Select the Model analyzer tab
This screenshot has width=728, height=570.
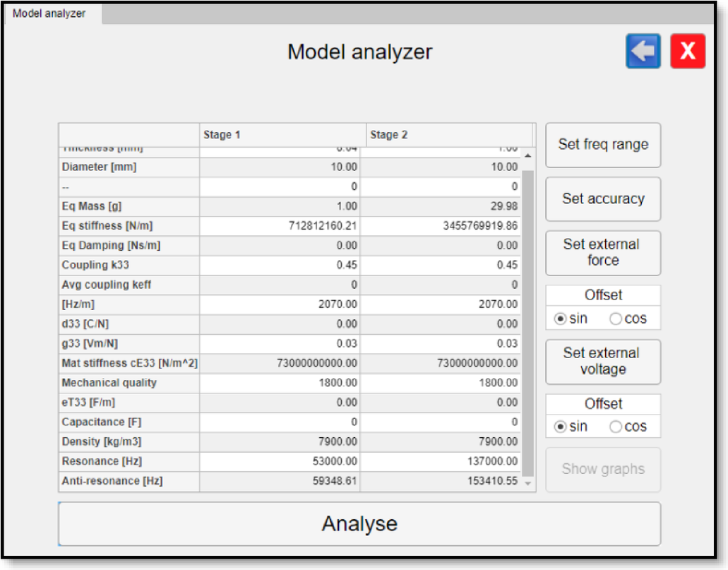50,13
